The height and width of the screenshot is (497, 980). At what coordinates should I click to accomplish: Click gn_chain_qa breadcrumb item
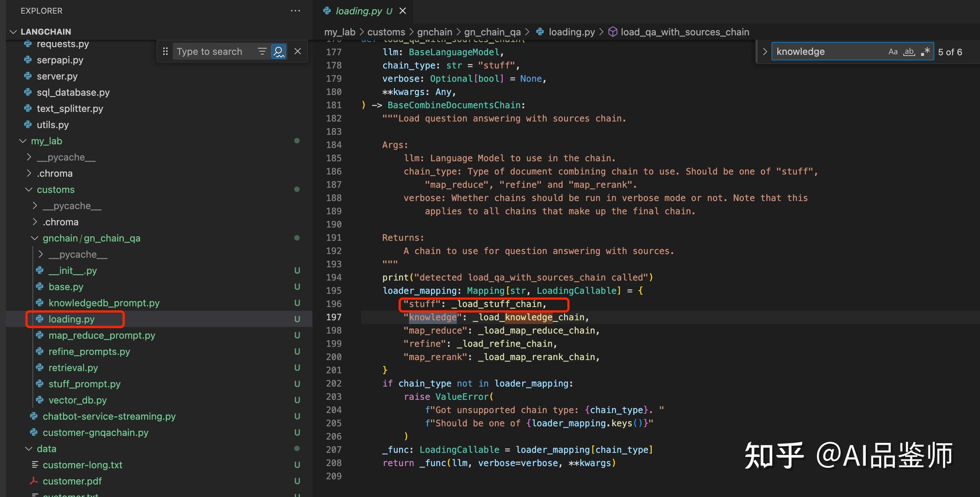click(492, 32)
